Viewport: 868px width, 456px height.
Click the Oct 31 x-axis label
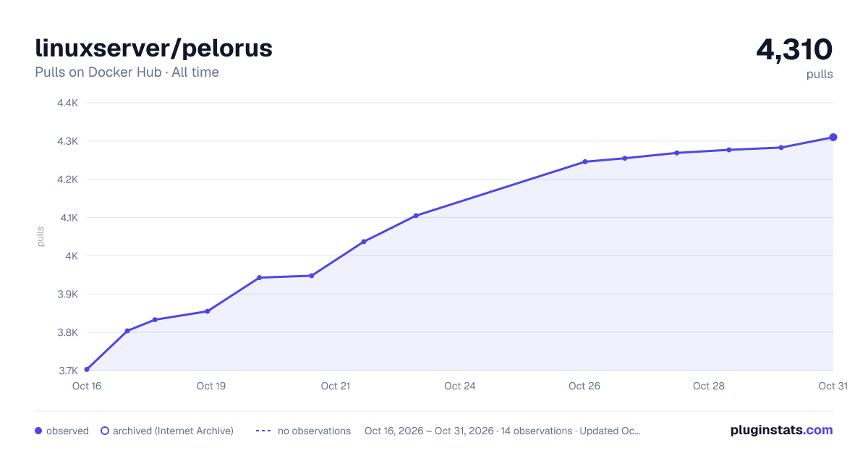(x=833, y=386)
